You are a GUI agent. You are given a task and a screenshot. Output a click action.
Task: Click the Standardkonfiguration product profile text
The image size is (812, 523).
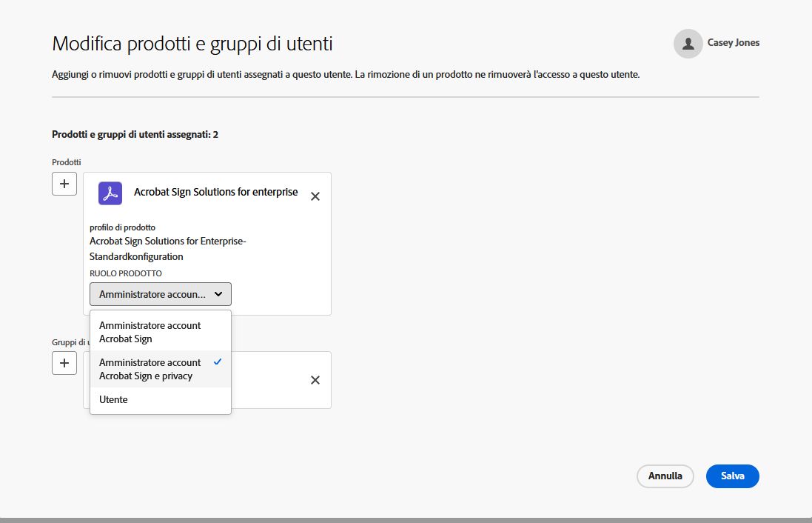138,256
